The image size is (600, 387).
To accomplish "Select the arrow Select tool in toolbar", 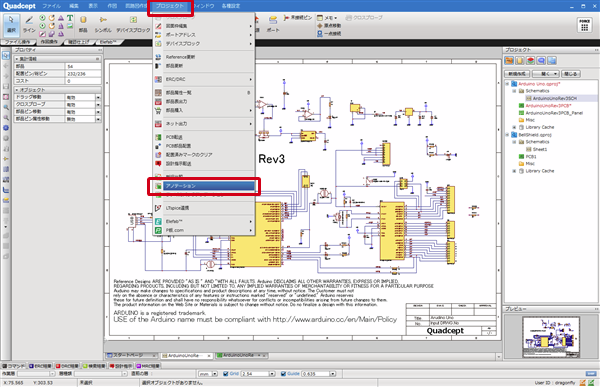I will point(11,24).
